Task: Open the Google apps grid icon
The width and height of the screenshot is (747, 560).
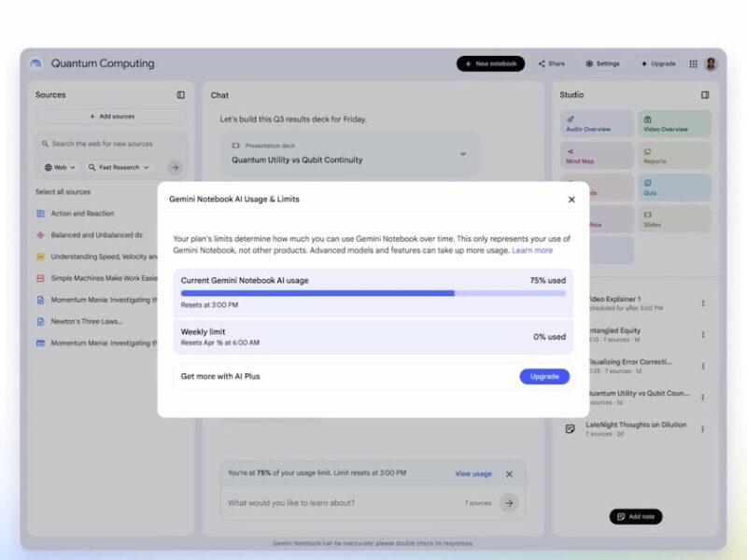Action: [693, 63]
